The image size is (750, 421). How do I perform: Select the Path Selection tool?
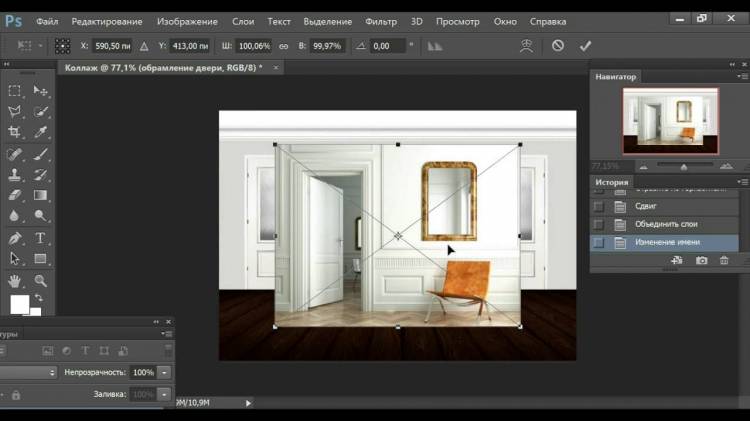14,259
